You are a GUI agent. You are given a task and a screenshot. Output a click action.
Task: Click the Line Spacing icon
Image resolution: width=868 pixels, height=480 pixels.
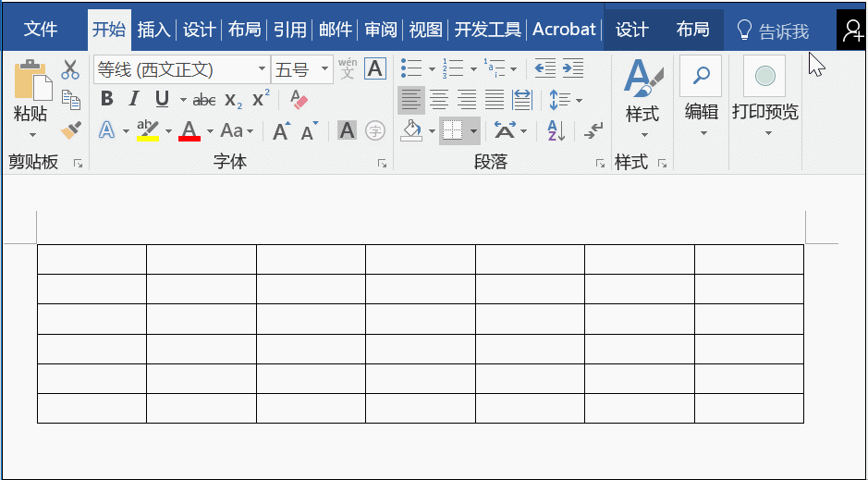point(559,100)
